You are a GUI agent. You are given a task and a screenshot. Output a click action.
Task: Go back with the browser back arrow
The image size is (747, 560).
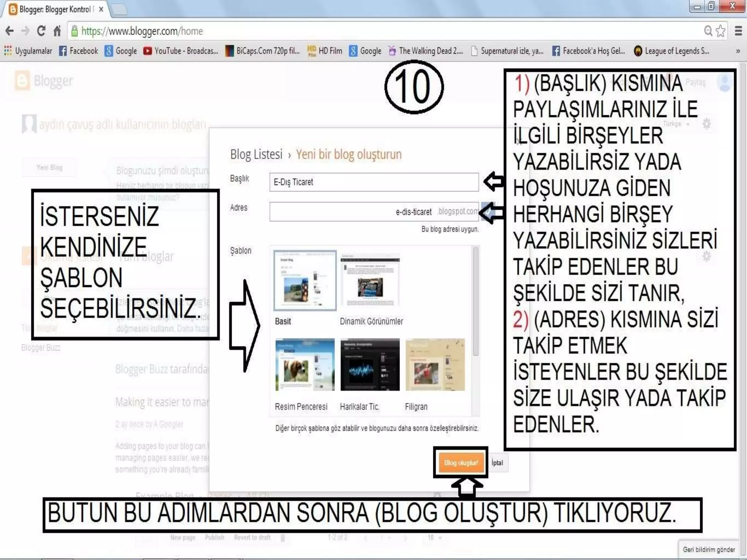point(9,31)
